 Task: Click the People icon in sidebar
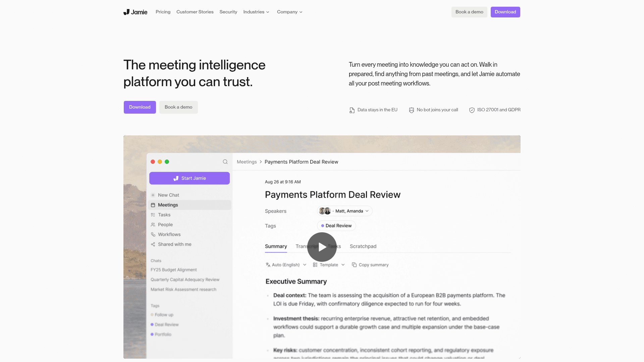click(x=153, y=225)
